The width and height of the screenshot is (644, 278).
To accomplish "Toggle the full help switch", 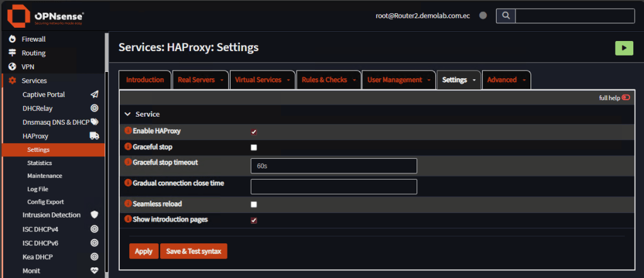I will pyautogui.click(x=626, y=98).
